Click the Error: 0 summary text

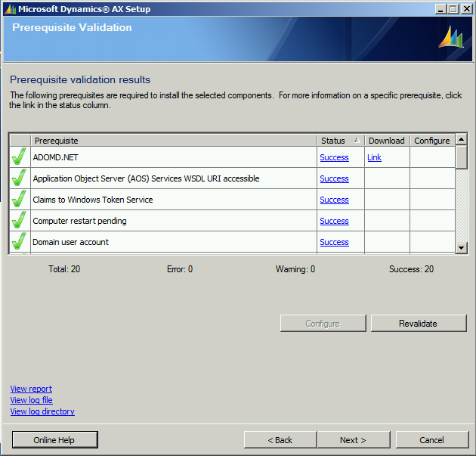click(x=180, y=269)
